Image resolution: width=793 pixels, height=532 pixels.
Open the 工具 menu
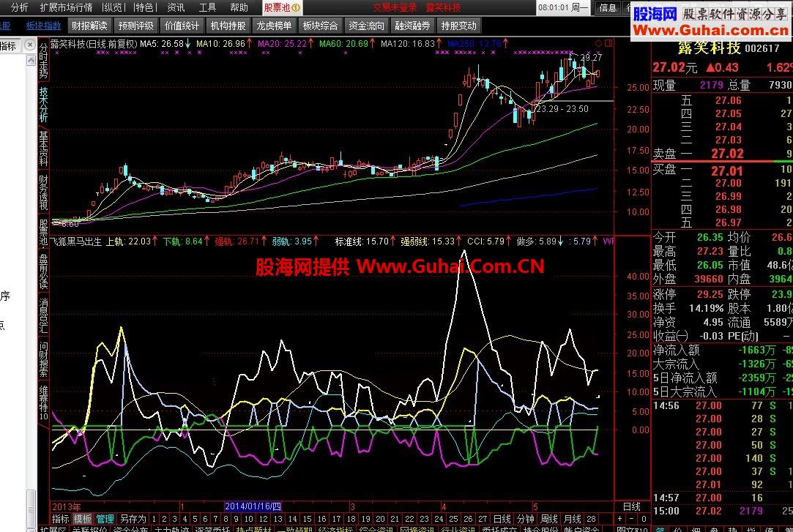tap(206, 7)
